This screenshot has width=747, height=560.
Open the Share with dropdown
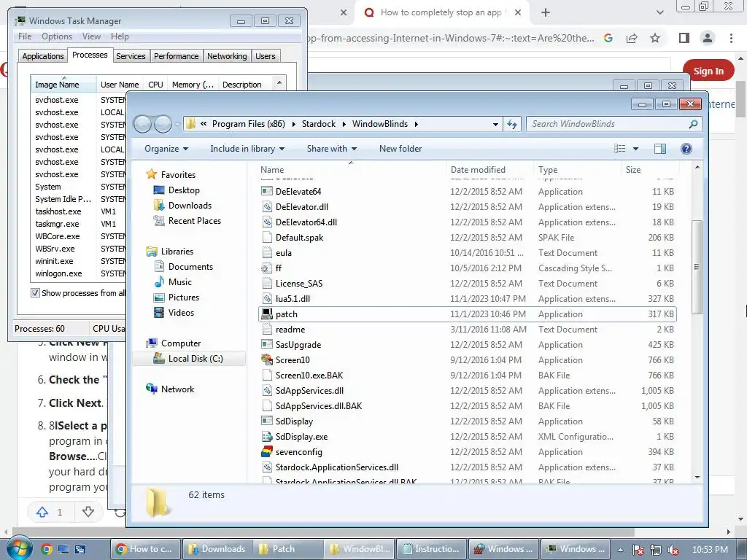[332, 149]
